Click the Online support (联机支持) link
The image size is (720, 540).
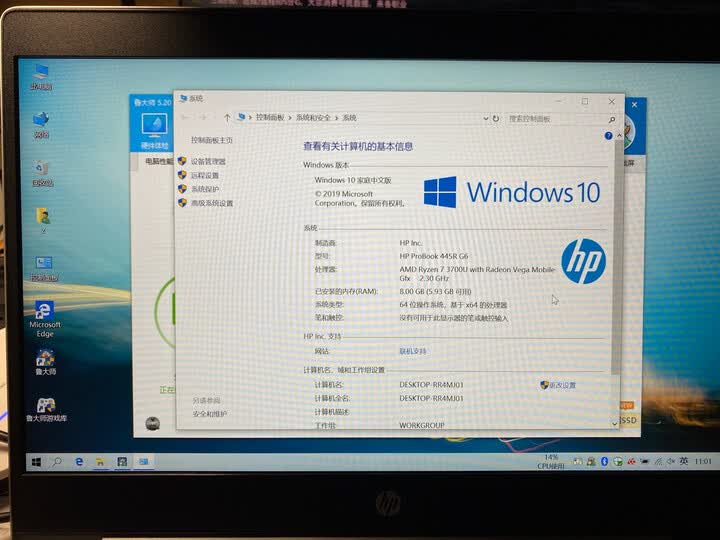(x=413, y=351)
